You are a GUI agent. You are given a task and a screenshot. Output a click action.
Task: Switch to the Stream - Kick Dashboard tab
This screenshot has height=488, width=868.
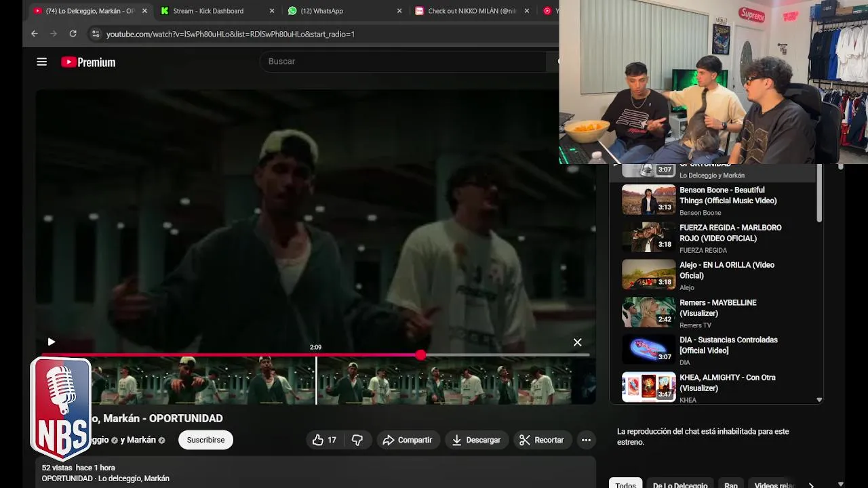208,11
